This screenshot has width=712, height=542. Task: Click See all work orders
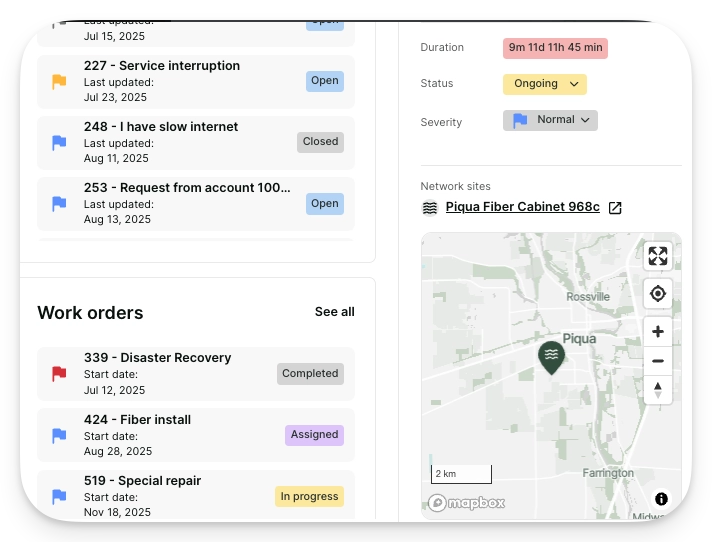[335, 312]
